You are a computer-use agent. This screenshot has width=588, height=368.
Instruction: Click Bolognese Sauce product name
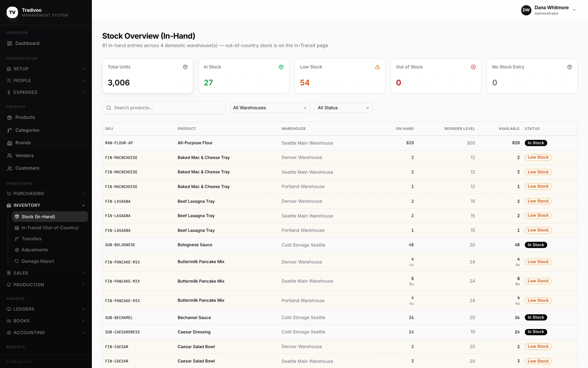(x=195, y=245)
